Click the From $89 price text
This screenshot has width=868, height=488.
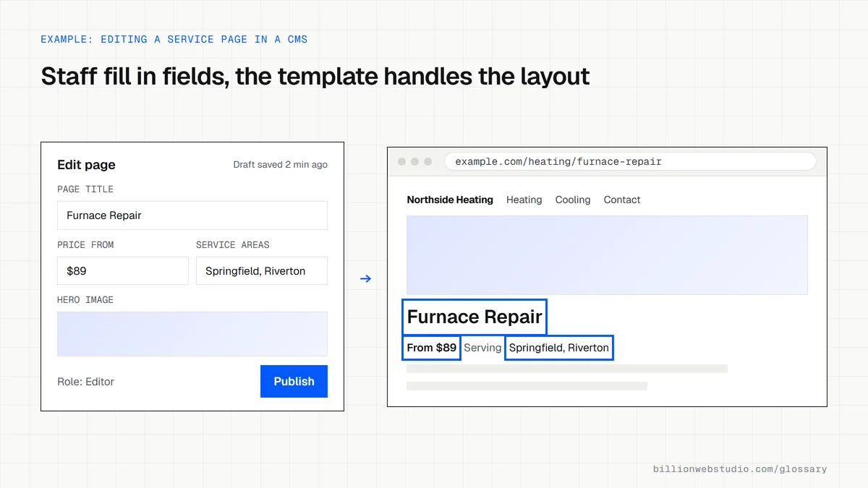(431, 348)
